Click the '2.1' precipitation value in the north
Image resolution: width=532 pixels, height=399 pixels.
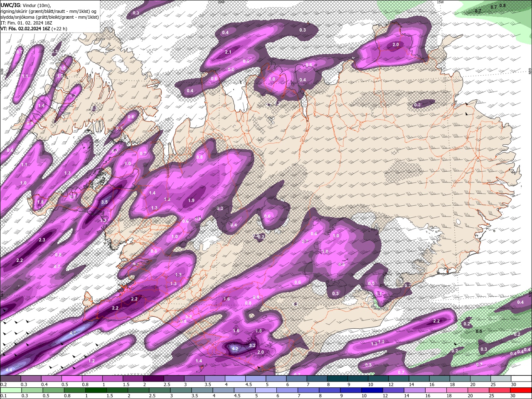(228, 52)
